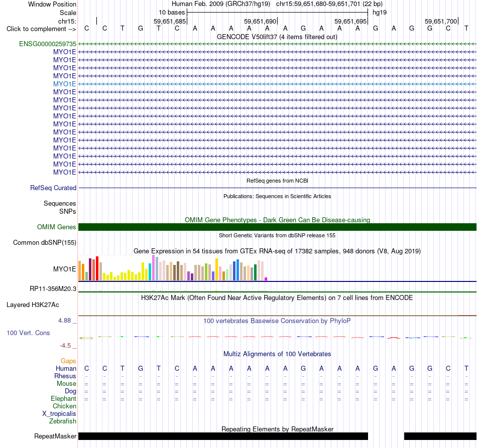Click the 59,651,685 ruler position
The height and width of the screenshot is (448, 477).
point(170,21)
